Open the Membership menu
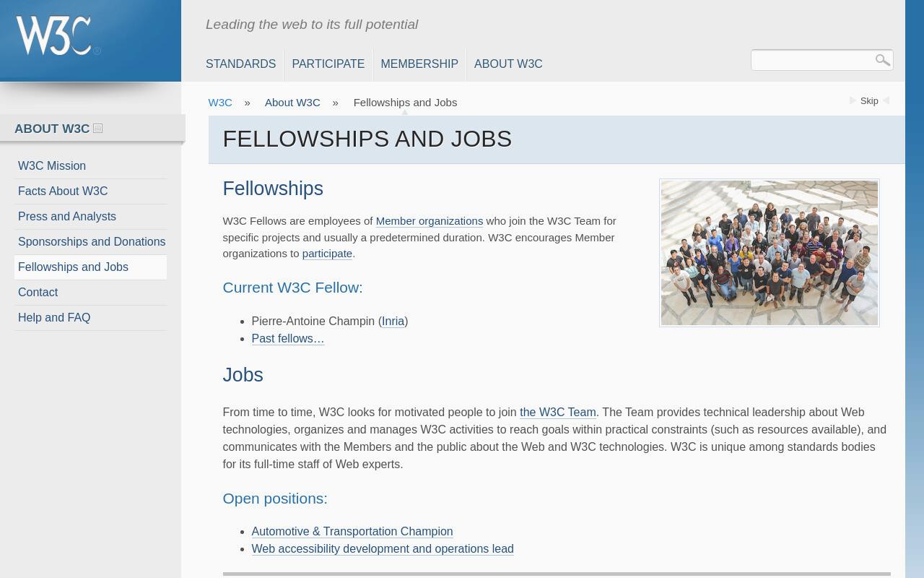Viewport: 924px width, 578px height. coord(419,64)
